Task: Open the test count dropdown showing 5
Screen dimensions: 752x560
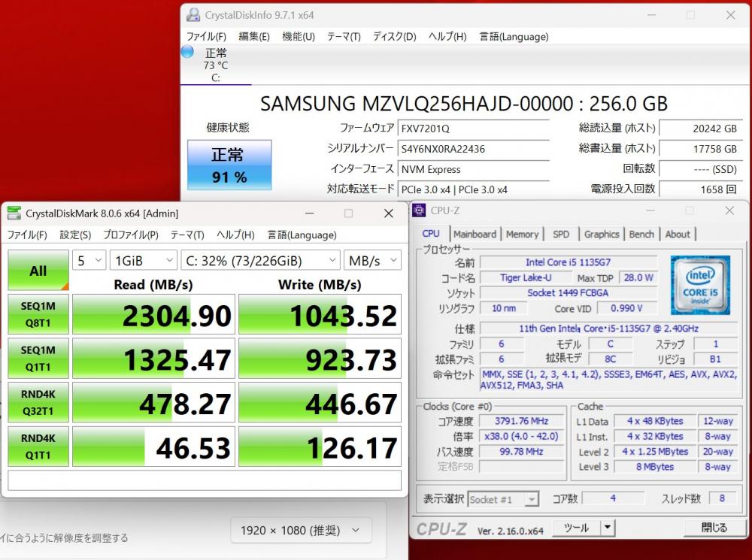Action: point(89,260)
